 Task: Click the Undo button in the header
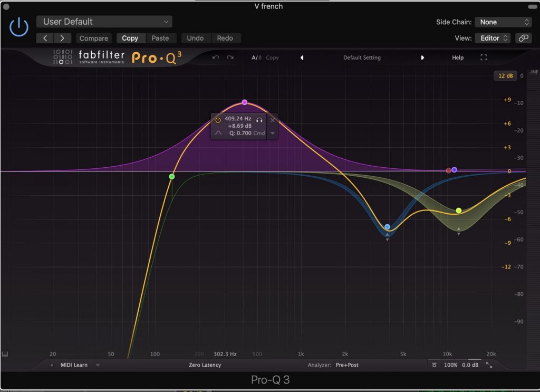pos(195,38)
